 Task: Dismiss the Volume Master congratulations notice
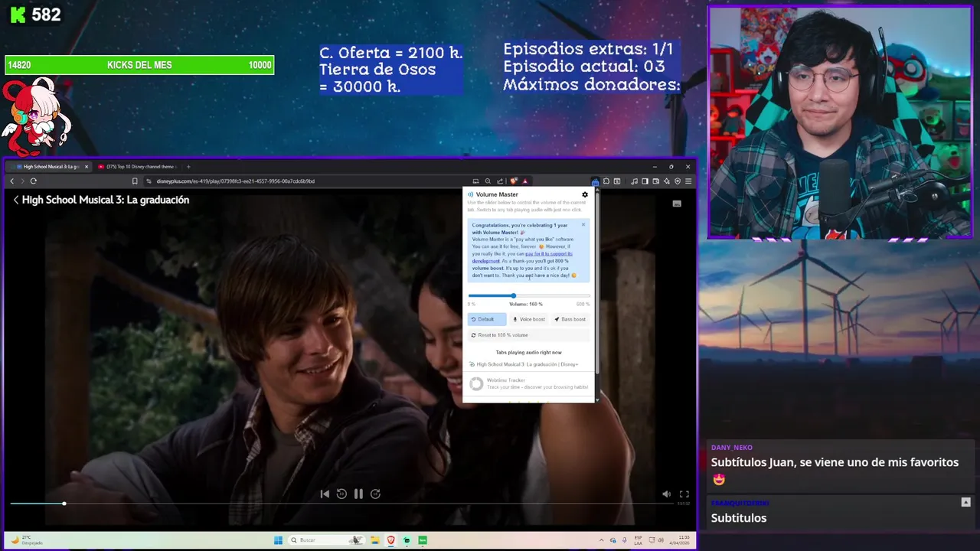point(583,225)
